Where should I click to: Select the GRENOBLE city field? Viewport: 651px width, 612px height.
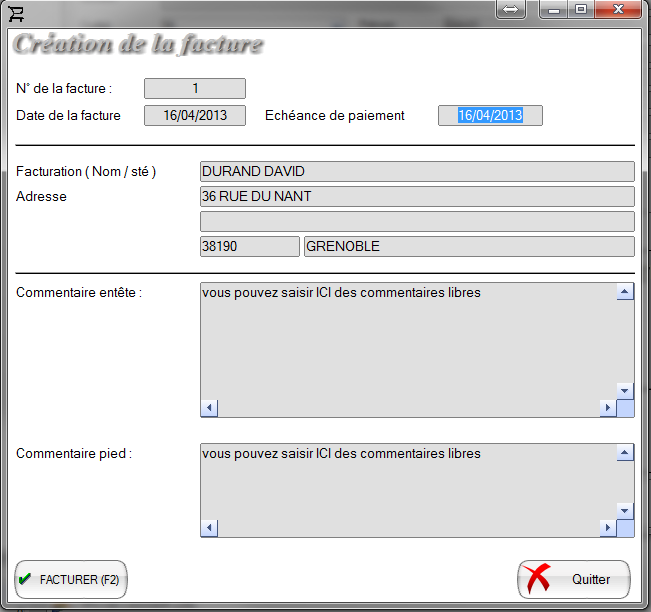[468, 246]
